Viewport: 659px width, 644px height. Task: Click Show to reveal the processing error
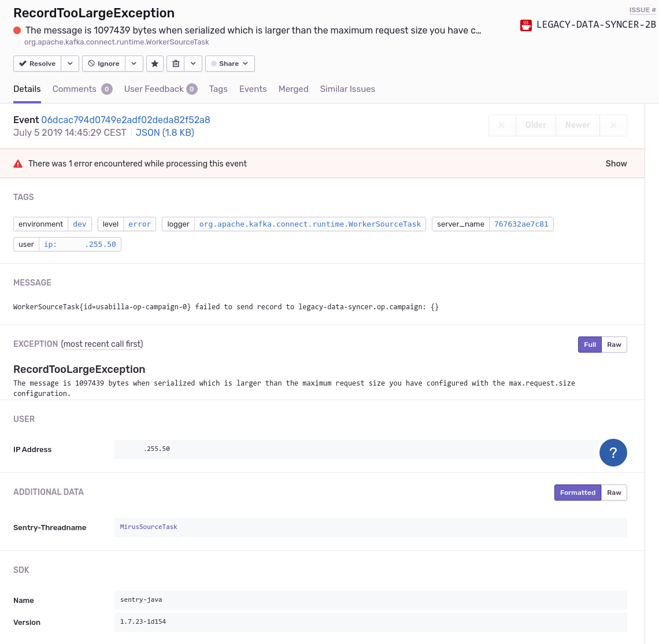(616, 164)
